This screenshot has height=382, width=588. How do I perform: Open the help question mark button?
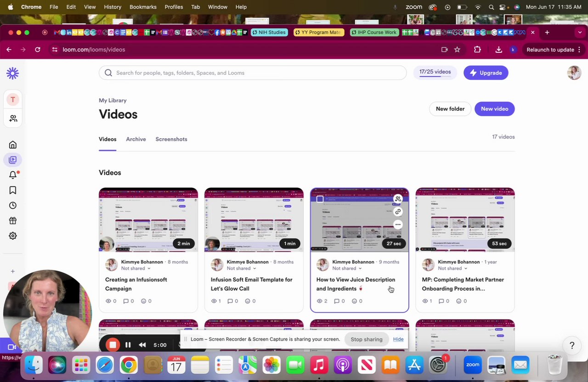coord(572,345)
